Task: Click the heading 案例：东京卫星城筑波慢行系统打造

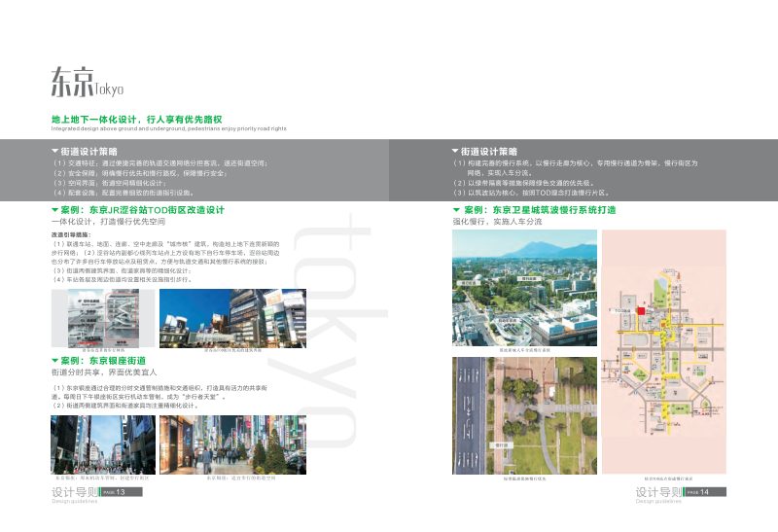Action: (540, 210)
